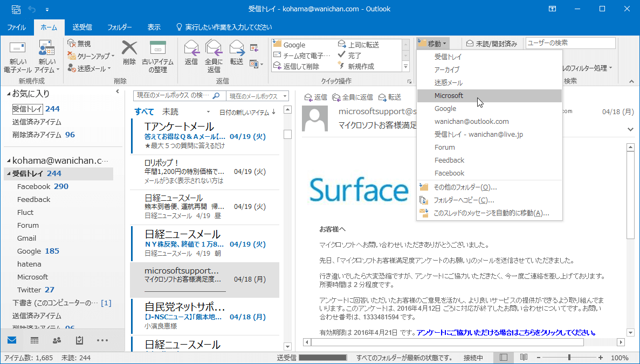Click the People search (ユーザーの検索) field

pyautogui.click(x=570, y=43)
